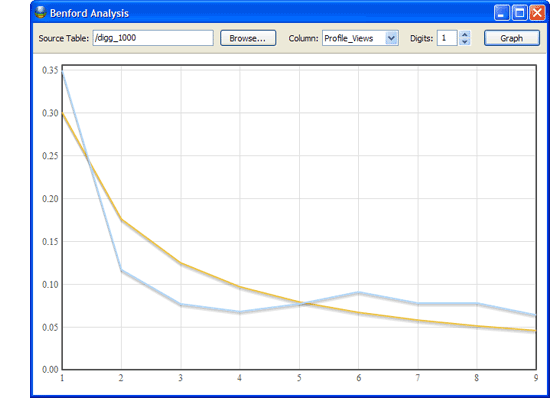Image resolution: width=550 pixels, height=398 pixels.
Task: Click the x-axis label 4
Action: [240, 378]
